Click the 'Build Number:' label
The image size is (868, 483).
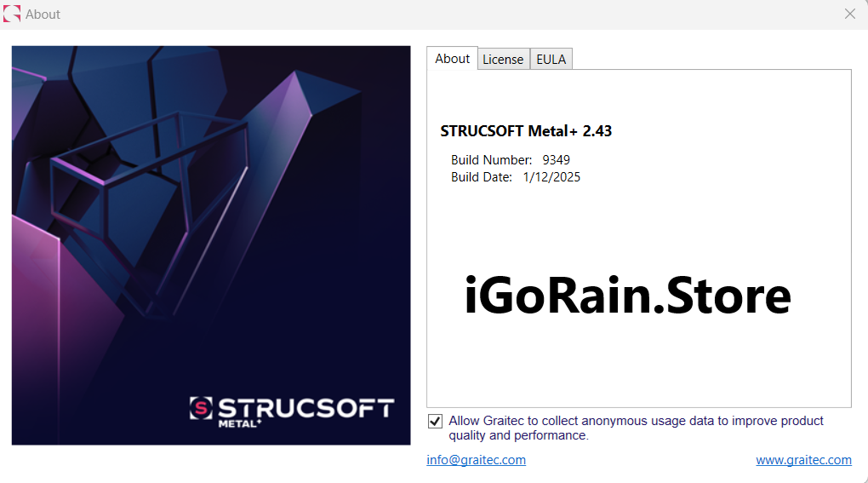tap(491, 160)
